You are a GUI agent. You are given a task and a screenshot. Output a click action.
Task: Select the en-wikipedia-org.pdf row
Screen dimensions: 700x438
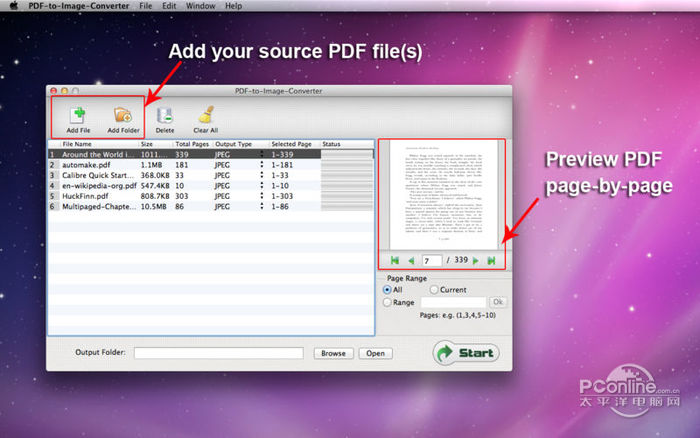211,185
